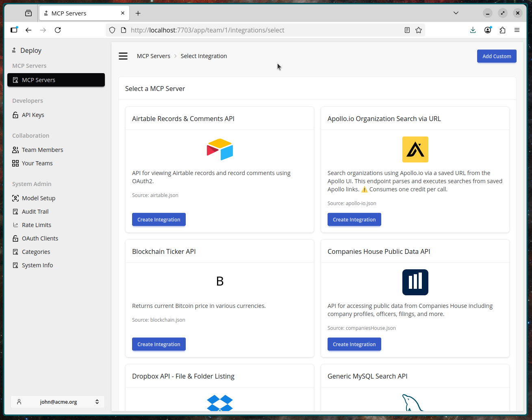Click the Add Custom button

click(497, 56)
